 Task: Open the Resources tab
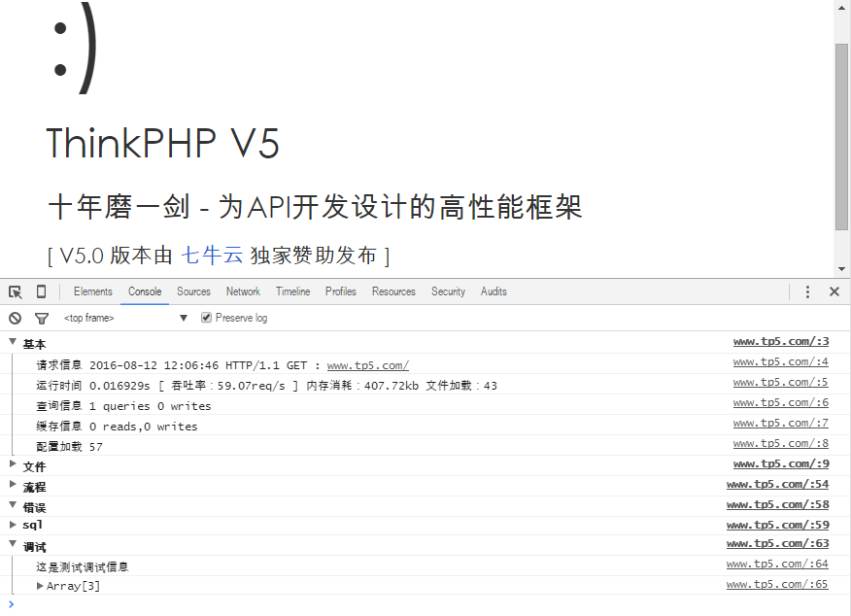tap(393, 291)
